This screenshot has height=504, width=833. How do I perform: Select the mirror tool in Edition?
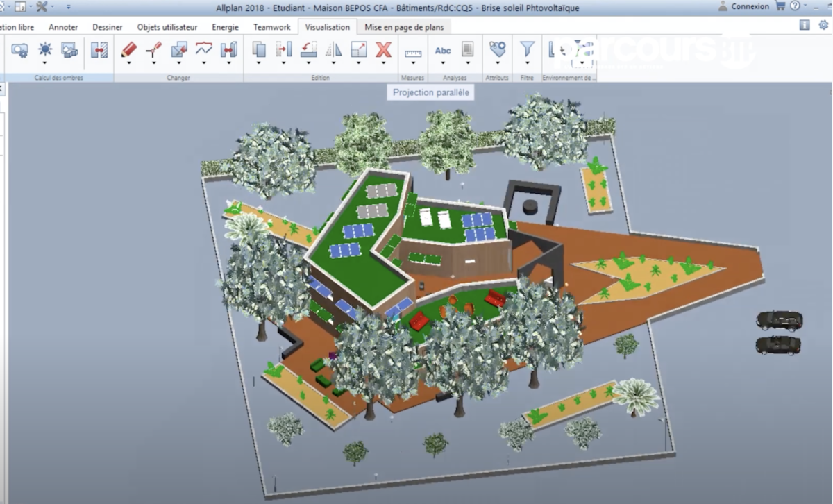[x=334, y=49]
